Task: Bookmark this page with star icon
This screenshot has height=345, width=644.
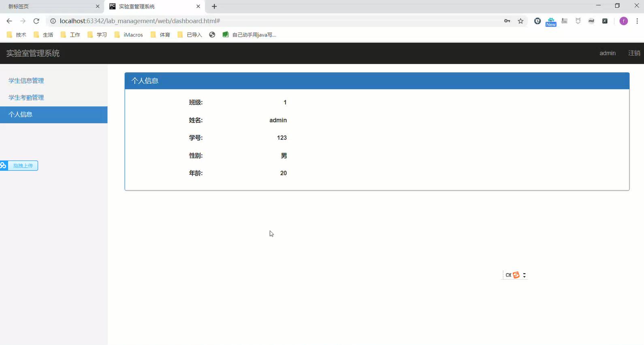Action: (520, 21)
